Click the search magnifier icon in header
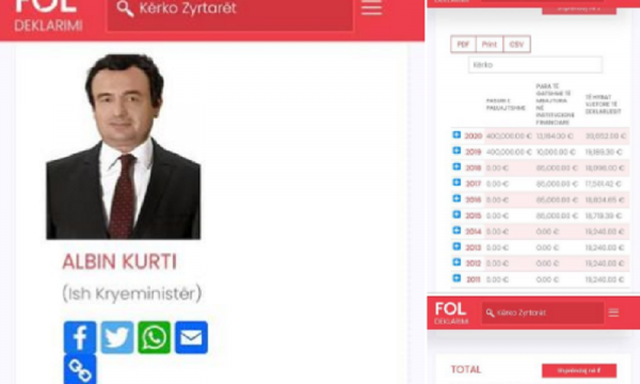640x384 pixels. click(x=124, y=9)
